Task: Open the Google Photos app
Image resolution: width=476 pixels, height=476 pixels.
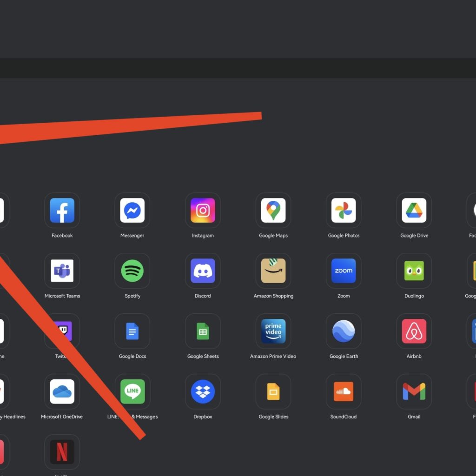Action: coord(344,211)
